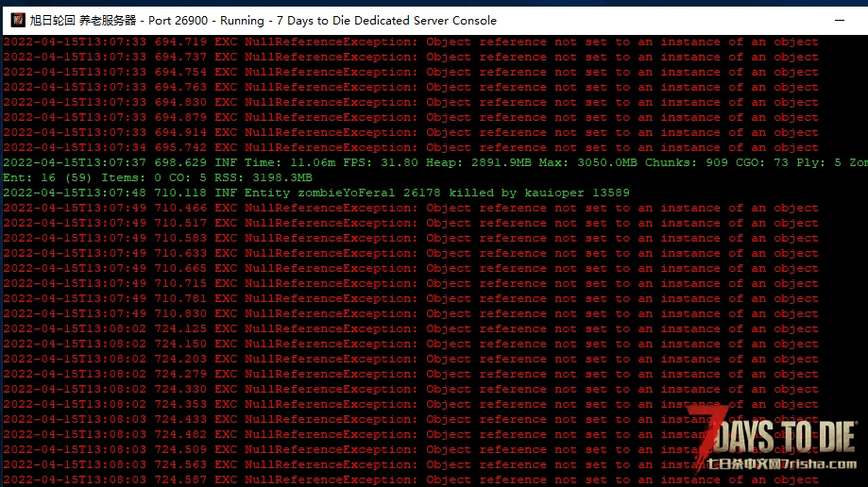Image resolution: width=868 pixels, height=487 pixels.
Task: Select the log line with timestamp 710.665
Action: pyautogui.click(x=411, y=268)
